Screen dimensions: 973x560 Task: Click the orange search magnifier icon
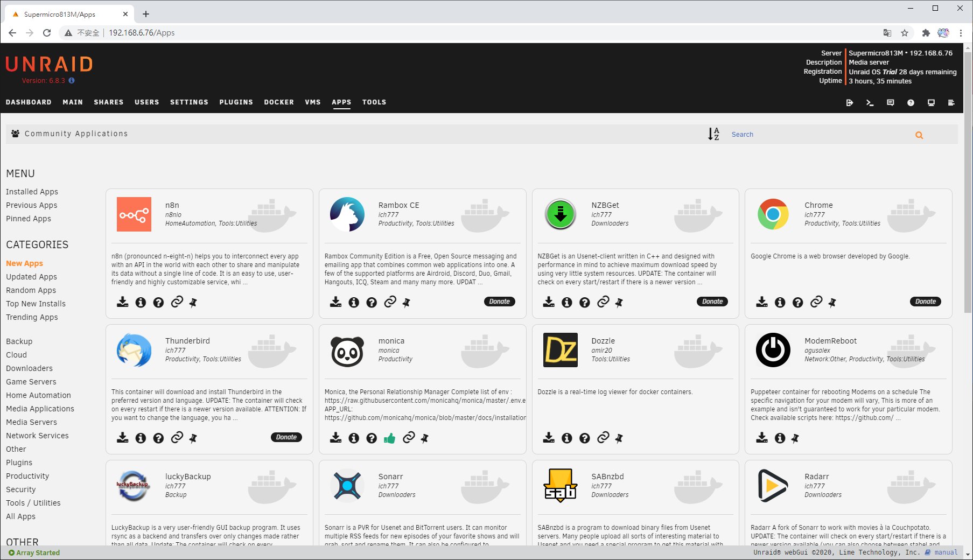[919, 135]
